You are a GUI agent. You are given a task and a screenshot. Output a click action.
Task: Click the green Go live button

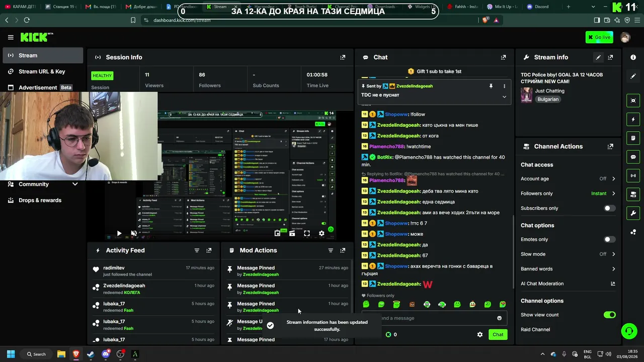[x=599, y=37]
